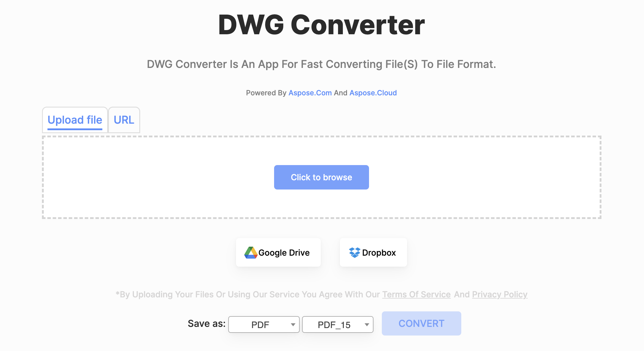The image size is (644, 351).
Task: Click the file upload dashed area
Action: pyautogui.click(x=322, y=177)
